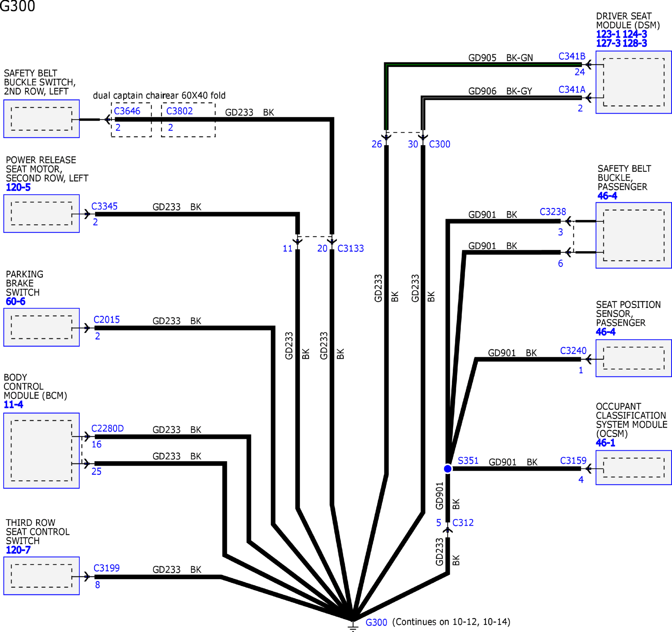Open the 120-5 page reference link
This screenshot has width=672, height=632.
(x=18, y=187)
